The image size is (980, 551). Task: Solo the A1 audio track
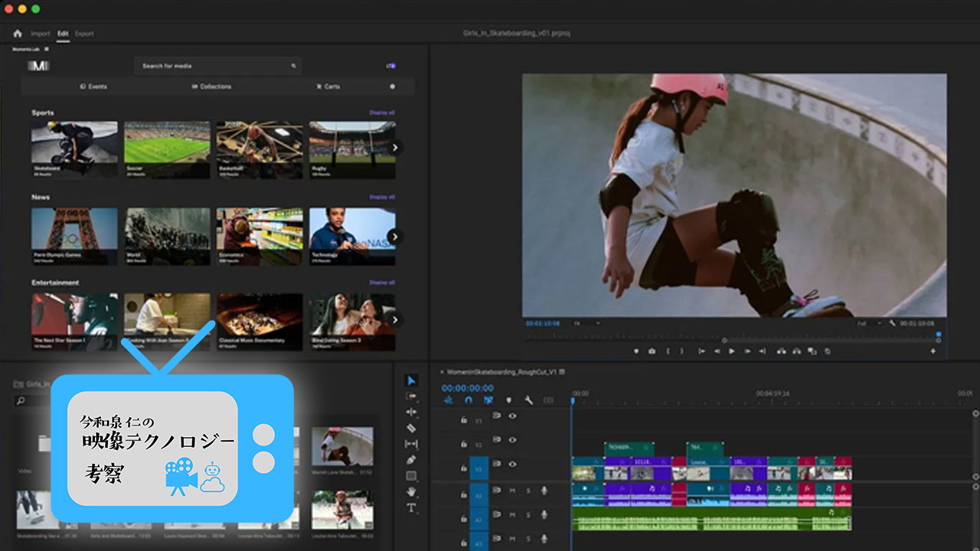pos(528,491)
